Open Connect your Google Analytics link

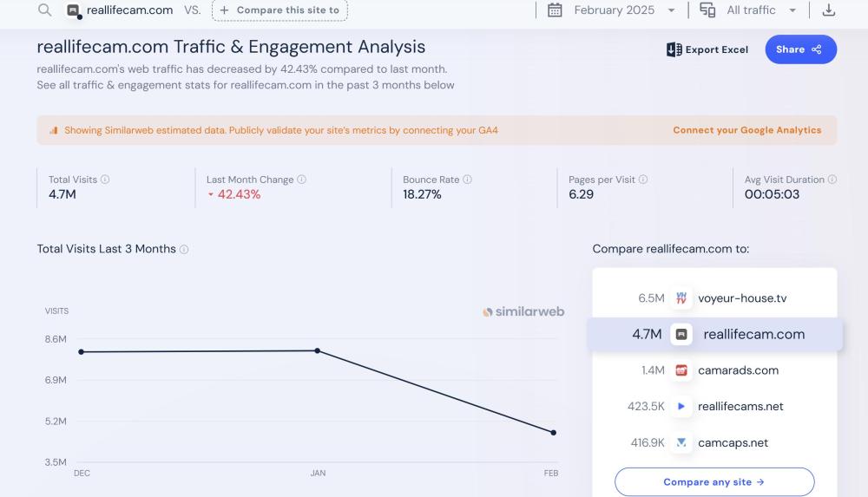tap(746, 130)
